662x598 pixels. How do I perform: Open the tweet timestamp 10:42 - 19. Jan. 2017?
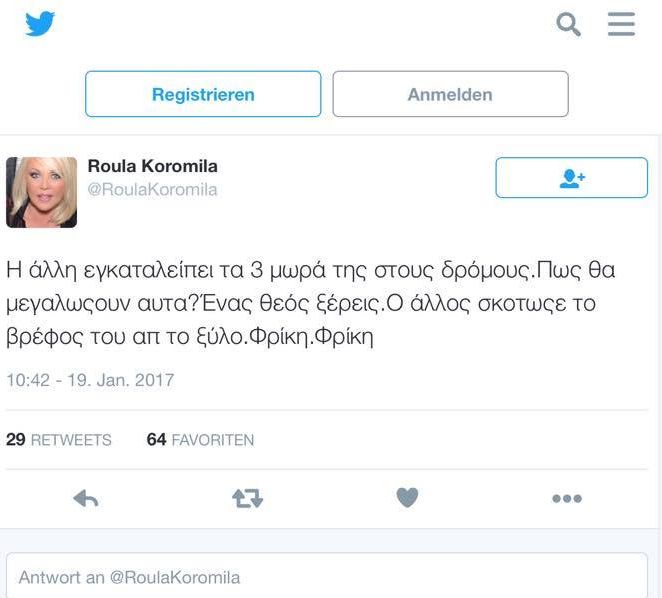click(x=90, y=380)
